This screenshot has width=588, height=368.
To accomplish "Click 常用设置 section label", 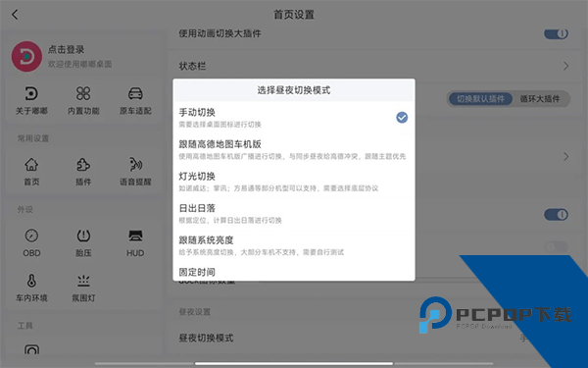I will click(33, 138).
